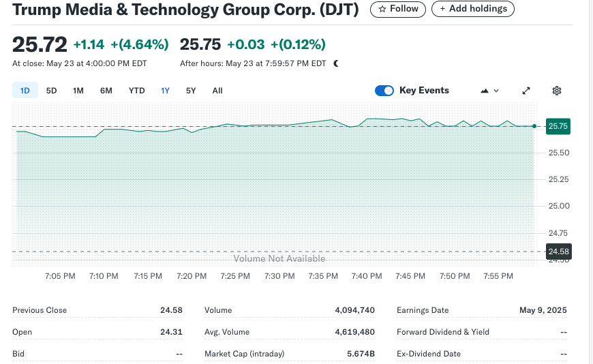Select the YTD range

click(x=136, y=91)
